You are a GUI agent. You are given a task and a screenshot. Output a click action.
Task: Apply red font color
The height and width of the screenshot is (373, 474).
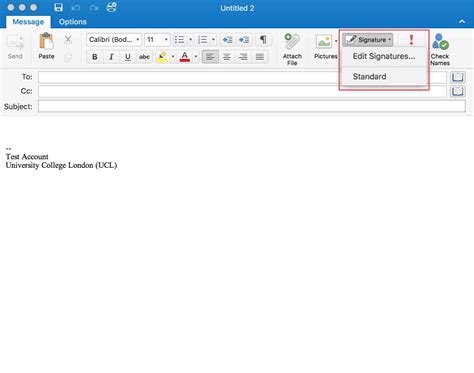tap(185, 57)
